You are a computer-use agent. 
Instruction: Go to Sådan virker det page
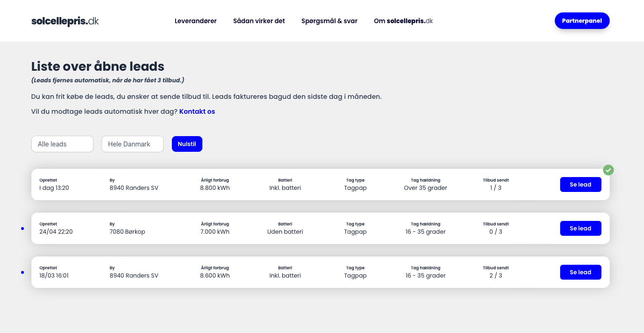[x=259, y=21]
